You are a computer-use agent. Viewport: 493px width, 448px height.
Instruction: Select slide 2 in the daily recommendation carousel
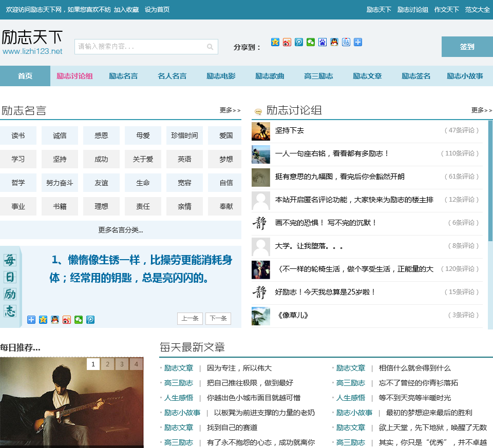[107, 364]
